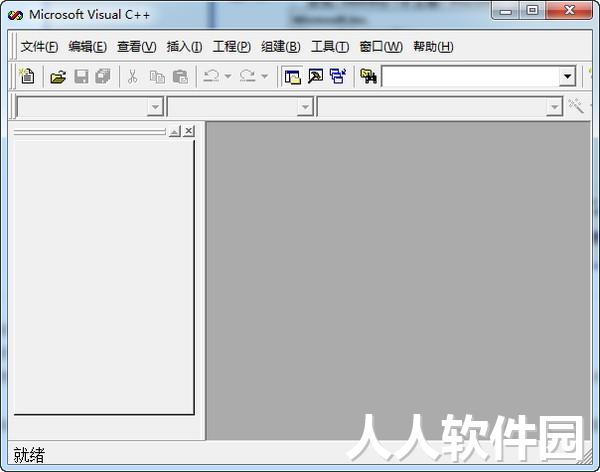The image size is (600, 472).
Task: Click the Visual C++ title bar app icon
Action: [x=15, y=15]
